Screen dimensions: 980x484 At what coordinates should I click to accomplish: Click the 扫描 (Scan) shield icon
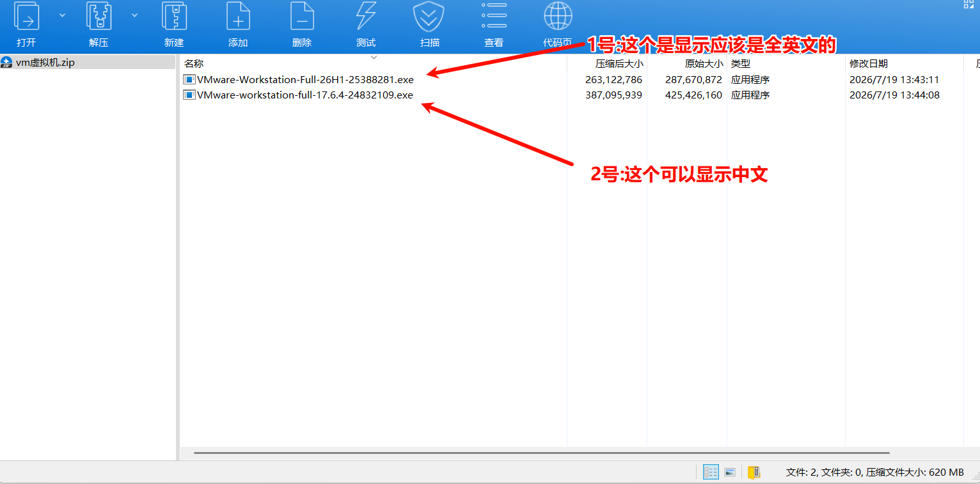(x=429, y=17)
